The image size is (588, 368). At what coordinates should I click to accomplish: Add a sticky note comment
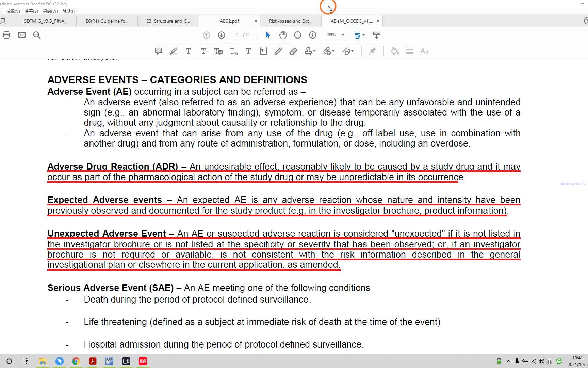[x=159, y=51]
